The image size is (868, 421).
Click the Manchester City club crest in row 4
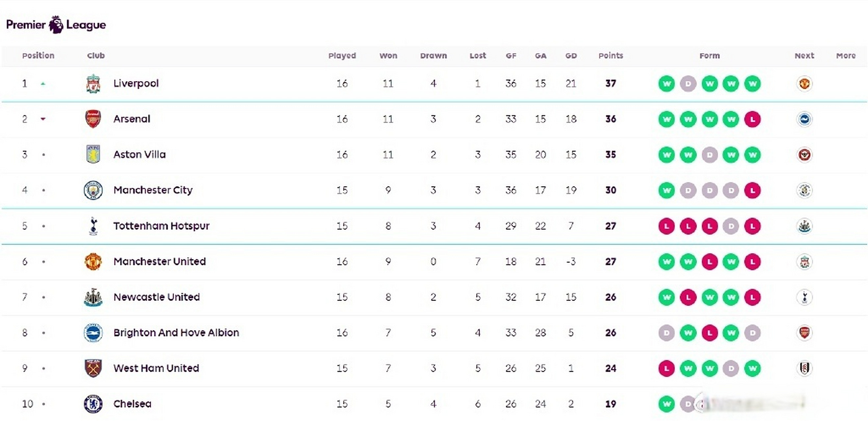click(x=93, y=190)
